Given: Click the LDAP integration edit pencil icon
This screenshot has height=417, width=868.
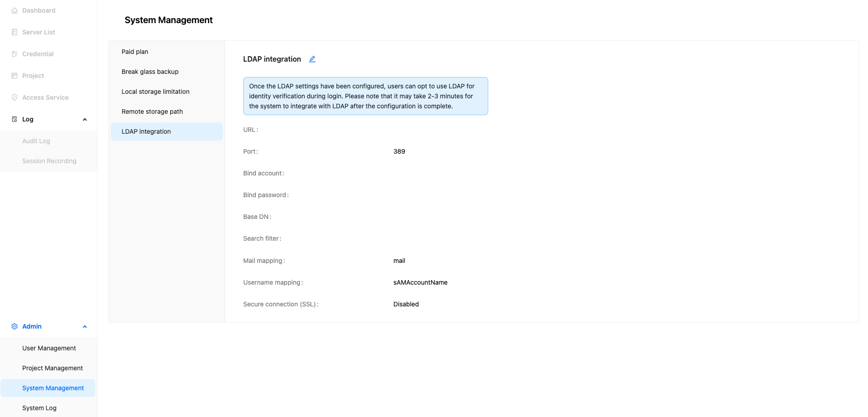Looking at the screenshot, I should point(312,59).
